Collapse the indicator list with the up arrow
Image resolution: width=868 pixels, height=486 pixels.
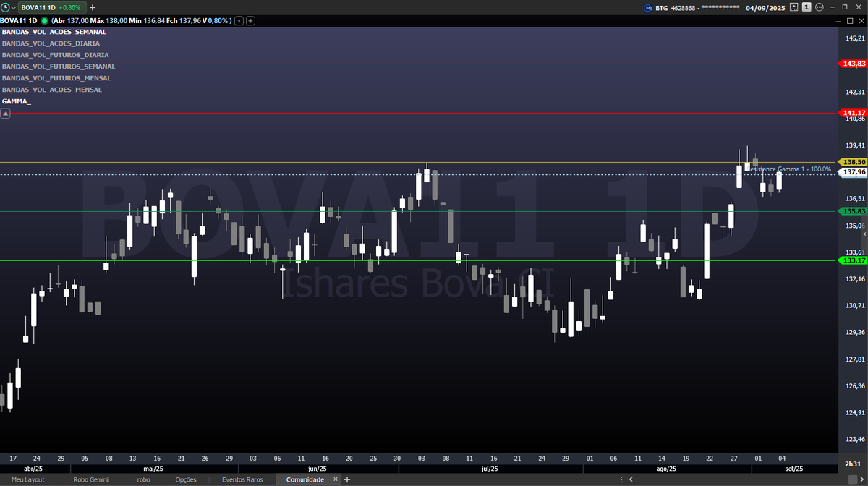point(6,114)
